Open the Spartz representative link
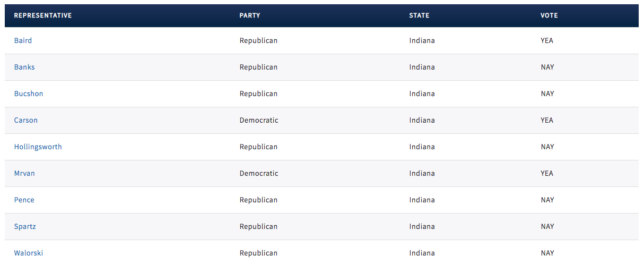 [x=25, y=226]
